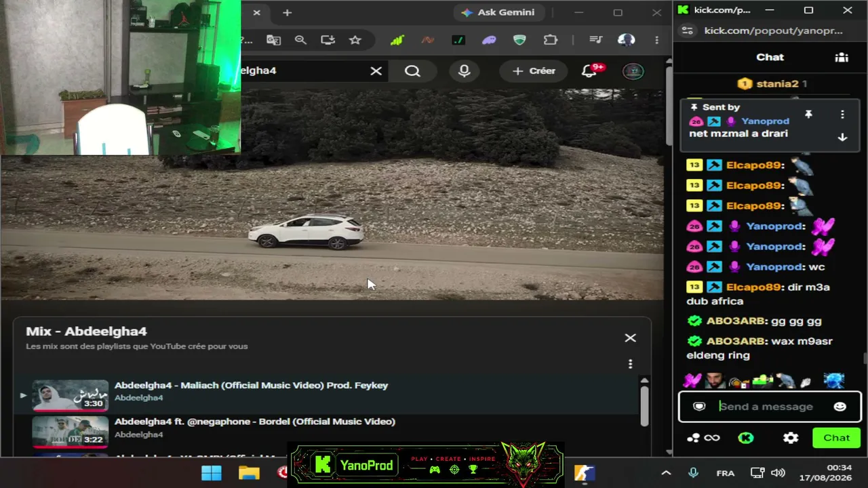Open the YouTube account avatar menu
The width and height of the screenshot is (868, 488).
tap(633, 71)
